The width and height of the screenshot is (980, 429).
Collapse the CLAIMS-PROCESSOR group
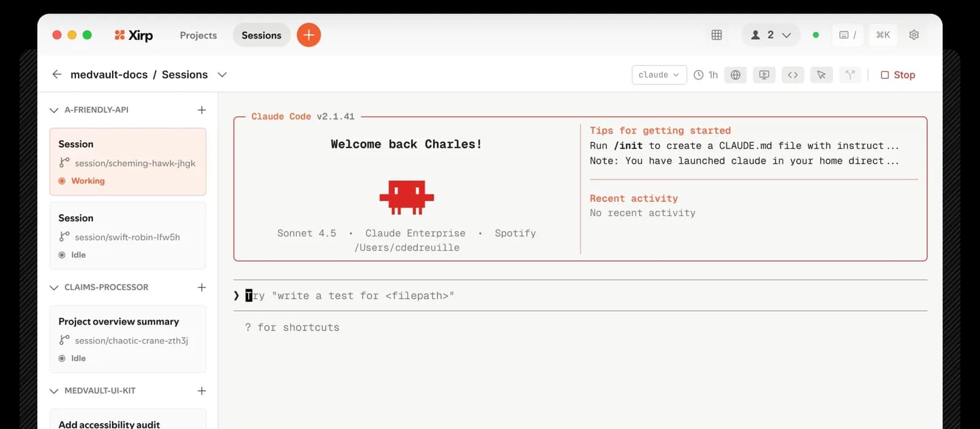pyautogui.click(x=54, y=287)
